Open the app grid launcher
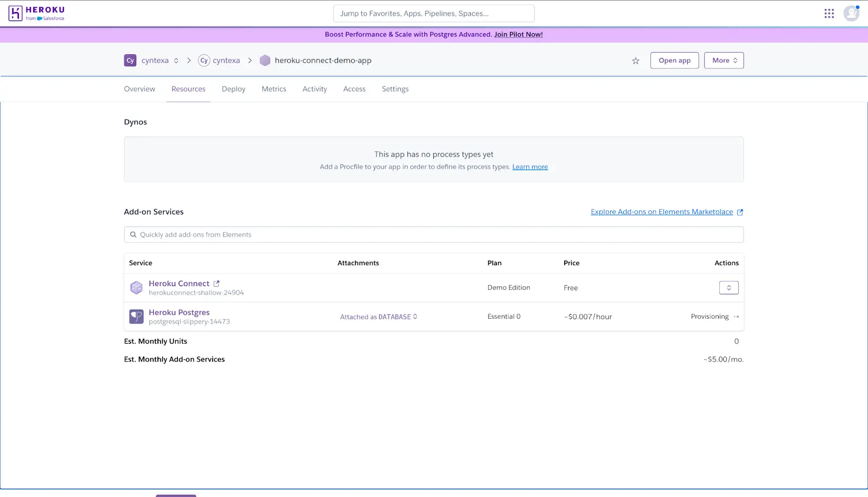This screenshot has width=868, height=497. [829, 13]
